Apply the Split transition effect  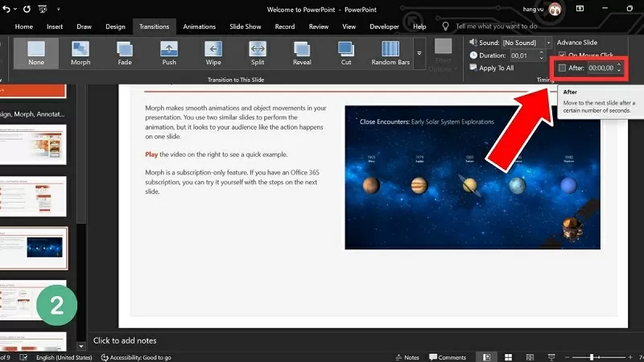(x=258, y=55)
